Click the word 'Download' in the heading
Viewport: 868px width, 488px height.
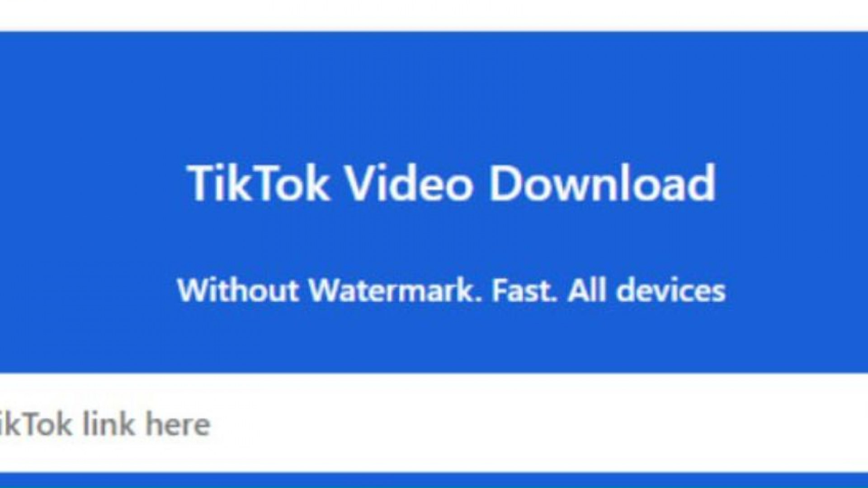tap(603, 182)
